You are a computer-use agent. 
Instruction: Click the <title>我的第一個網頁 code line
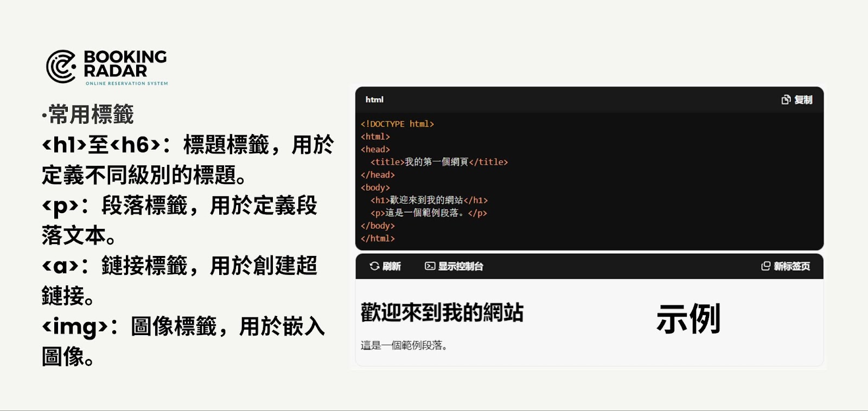click(x=439, y=162)
